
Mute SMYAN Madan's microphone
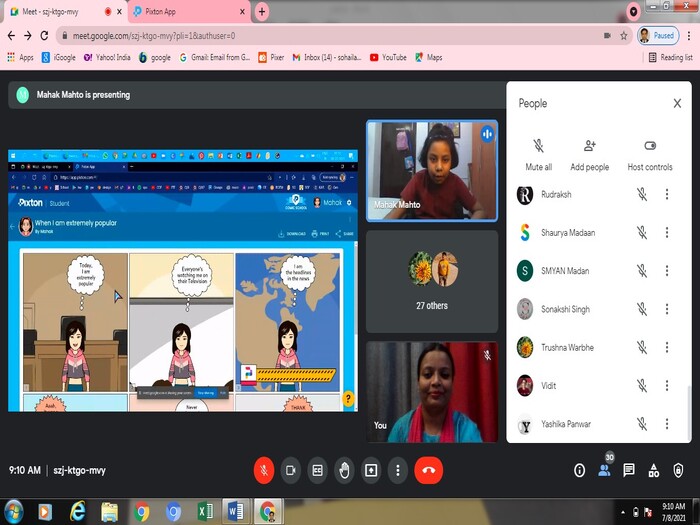tap(642, 271)
